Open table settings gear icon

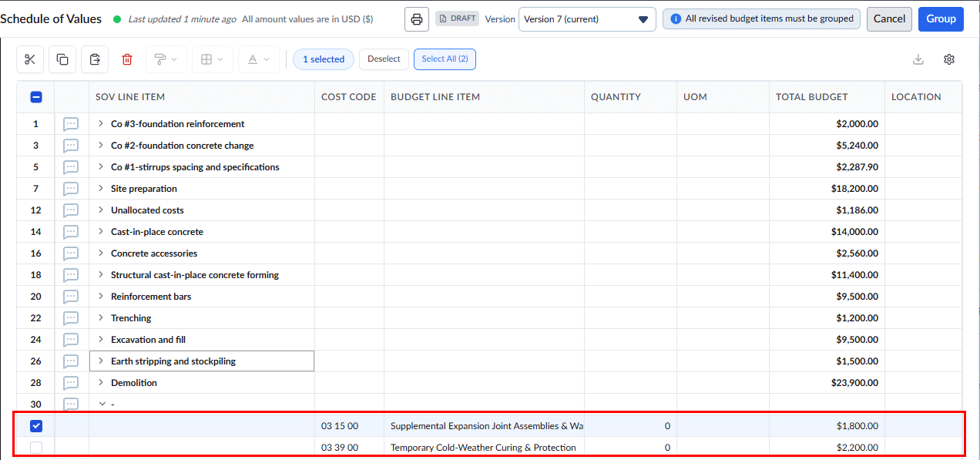click(x=949, y=59)
